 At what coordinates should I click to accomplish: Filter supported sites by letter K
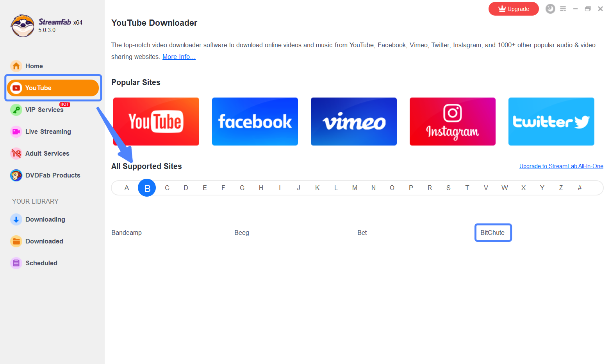point(317,188)
